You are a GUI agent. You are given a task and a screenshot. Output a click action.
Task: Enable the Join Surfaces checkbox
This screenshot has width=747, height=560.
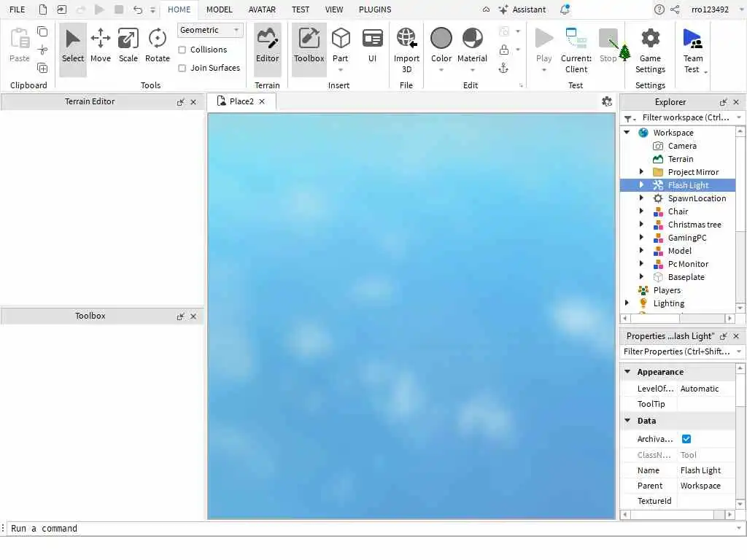(x=182, y=68)
